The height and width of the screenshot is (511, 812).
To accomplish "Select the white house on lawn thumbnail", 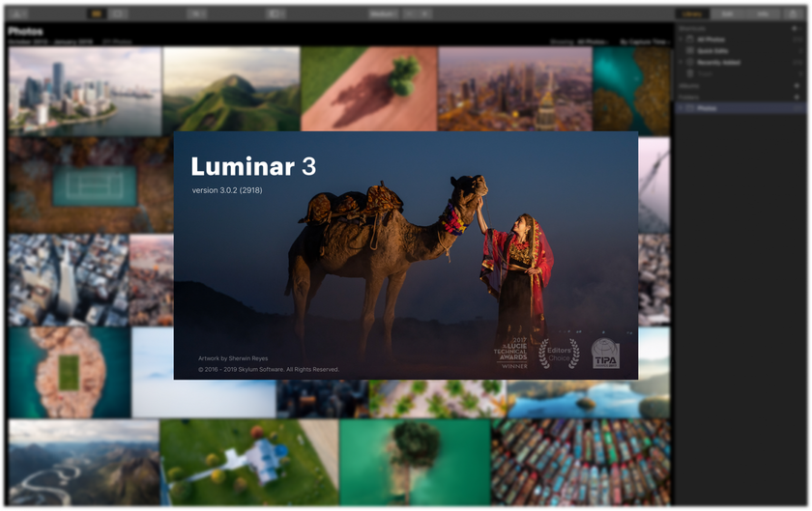I will click(249, 463).
